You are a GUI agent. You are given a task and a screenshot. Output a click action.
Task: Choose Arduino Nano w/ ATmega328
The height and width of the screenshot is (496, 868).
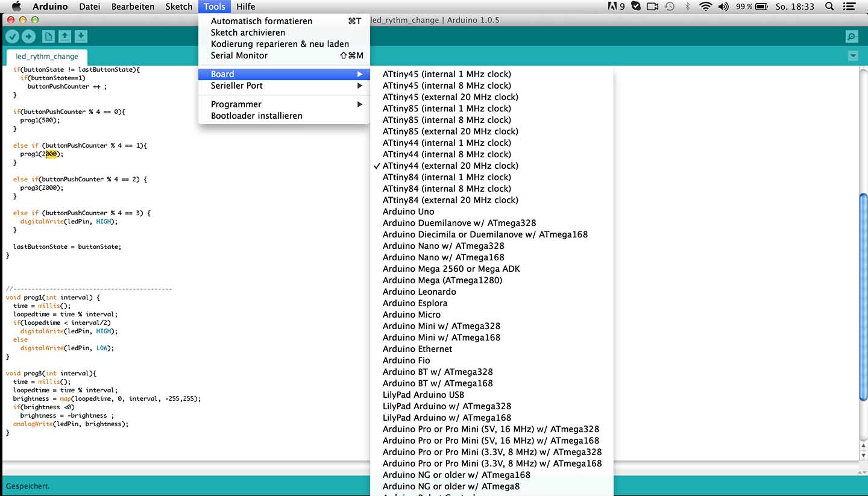pos(492,246)
